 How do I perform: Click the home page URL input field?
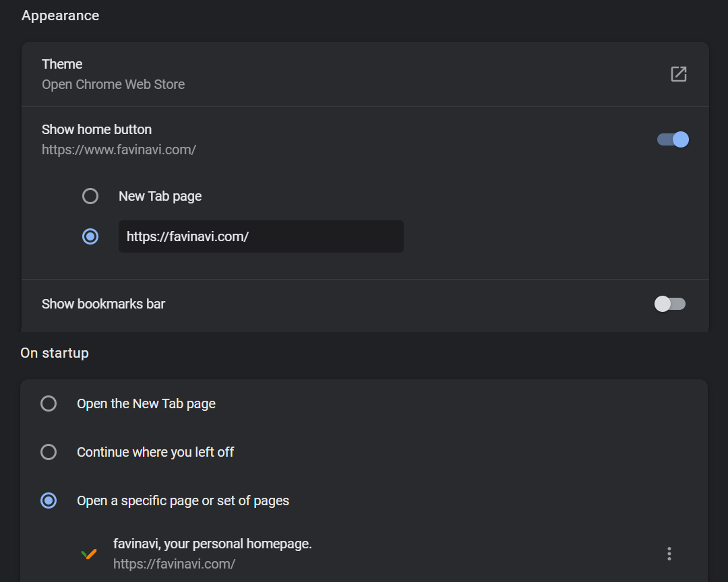tap(261, 236)
